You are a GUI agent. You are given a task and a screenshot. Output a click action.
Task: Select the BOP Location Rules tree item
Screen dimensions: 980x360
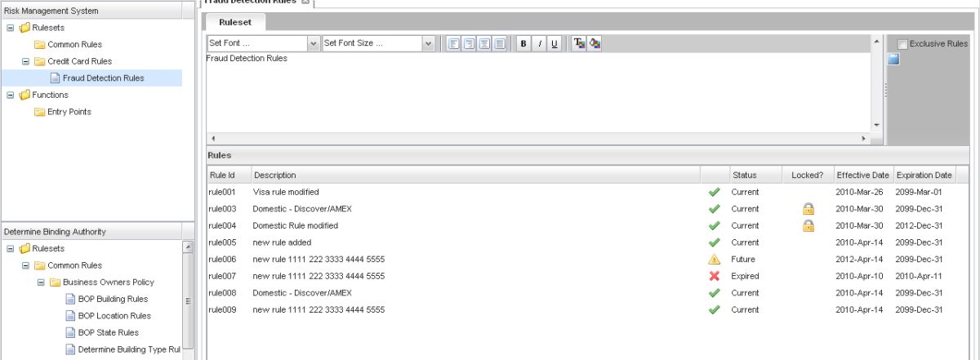tap(114, 316)
